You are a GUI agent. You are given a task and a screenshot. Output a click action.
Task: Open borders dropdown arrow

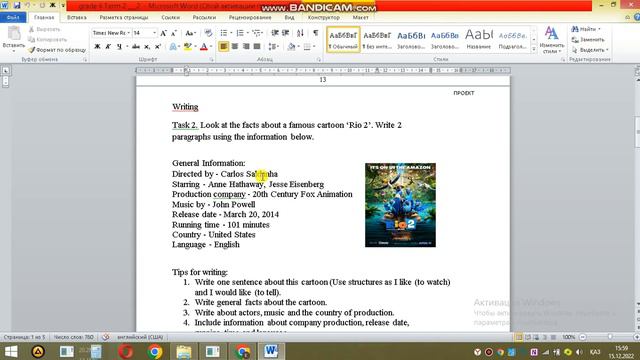[x=314, y=47]
